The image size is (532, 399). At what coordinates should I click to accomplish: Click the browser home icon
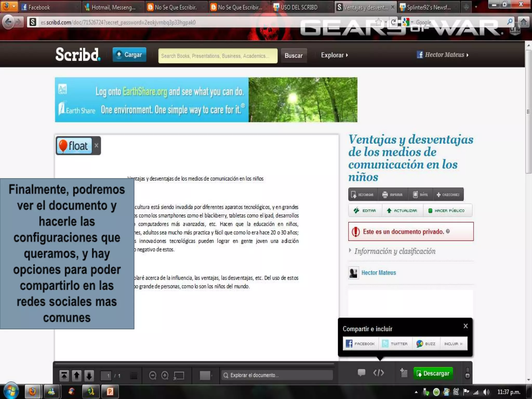(523, 22)
